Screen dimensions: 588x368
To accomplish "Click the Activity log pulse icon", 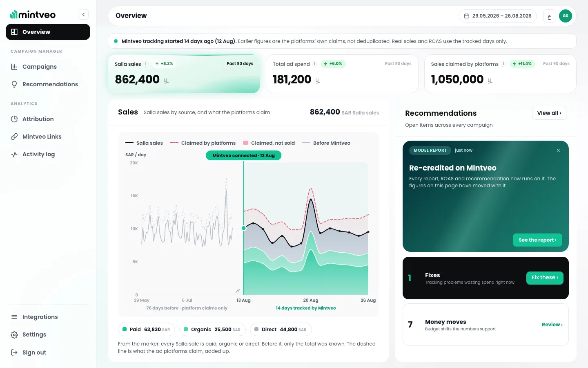I will point(14,154).
